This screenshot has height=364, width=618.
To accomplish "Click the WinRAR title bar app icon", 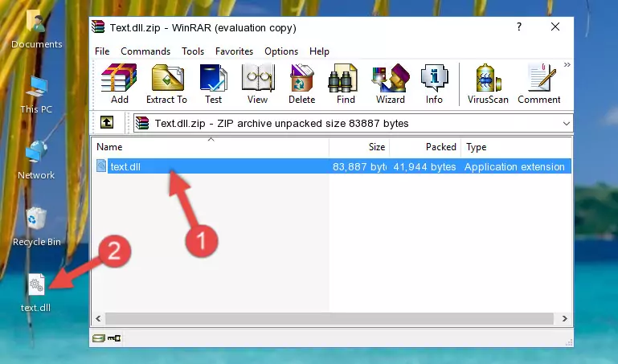I will click(98, 27).
